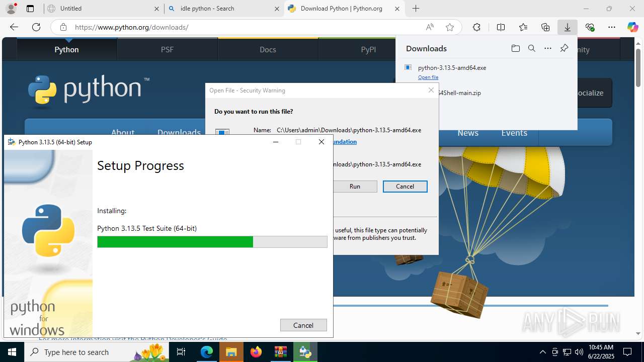Image resolution: width=644 pixels, height=362 pixels.
Task: Select the Python site tab
Action: 66,49
